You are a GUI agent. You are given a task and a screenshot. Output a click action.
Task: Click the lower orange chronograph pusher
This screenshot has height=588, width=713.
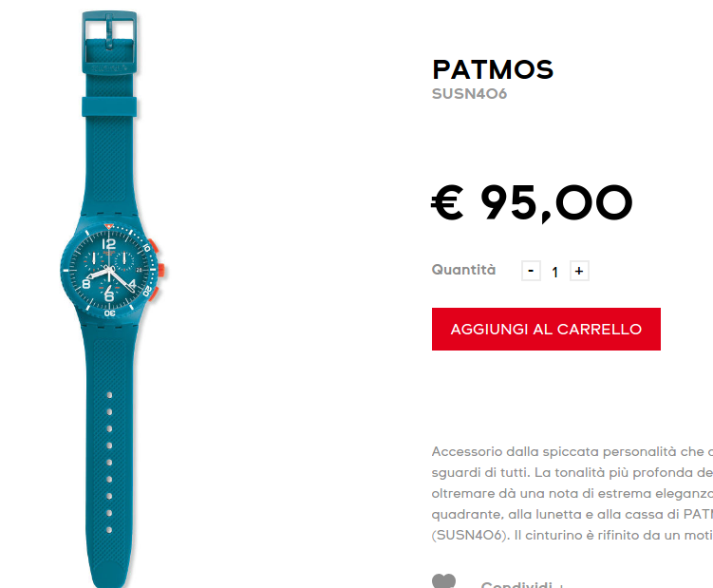(153, 294)
